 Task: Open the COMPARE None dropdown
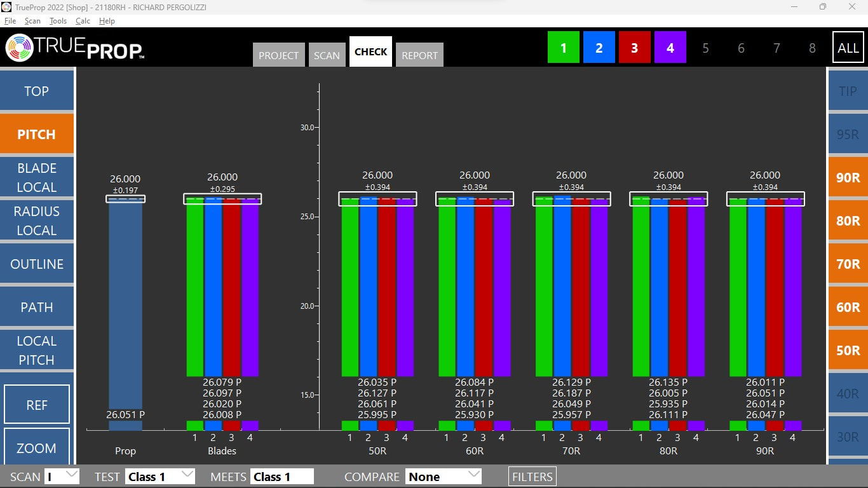[x=444, y=477]
